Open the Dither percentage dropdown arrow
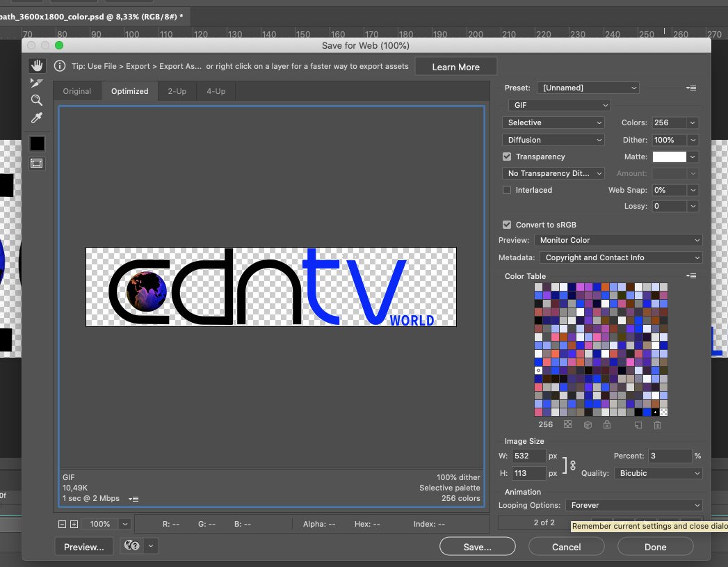728x567 pixels. (693, 140)
